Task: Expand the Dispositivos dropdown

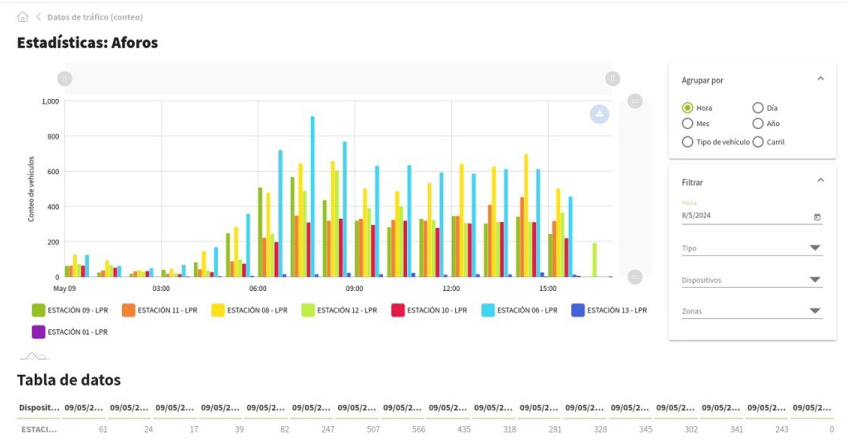Action: coord(815,280)
